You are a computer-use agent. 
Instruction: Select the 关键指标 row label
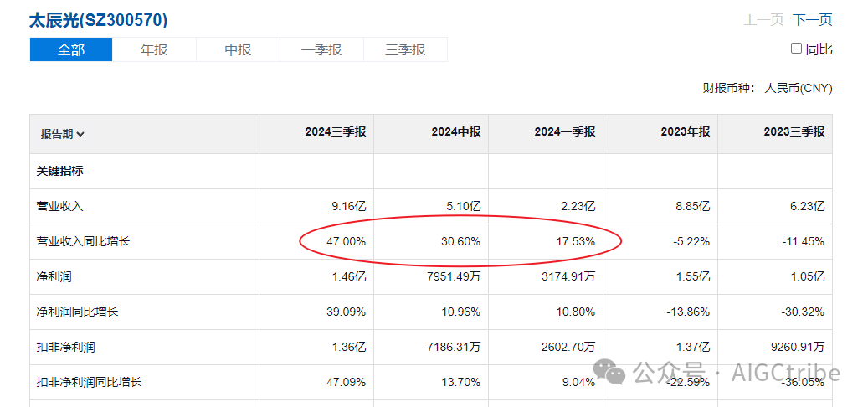pos(59,171)
